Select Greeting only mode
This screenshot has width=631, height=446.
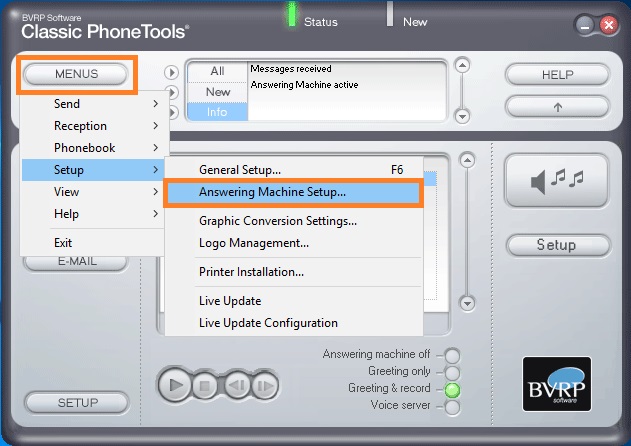[452, 373]
